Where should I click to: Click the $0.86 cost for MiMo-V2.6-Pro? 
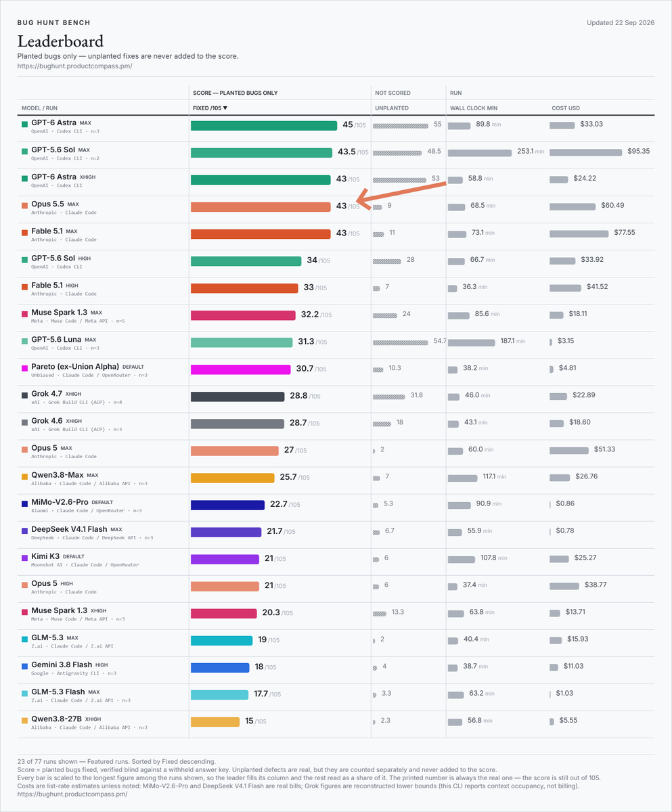[566, 503]
